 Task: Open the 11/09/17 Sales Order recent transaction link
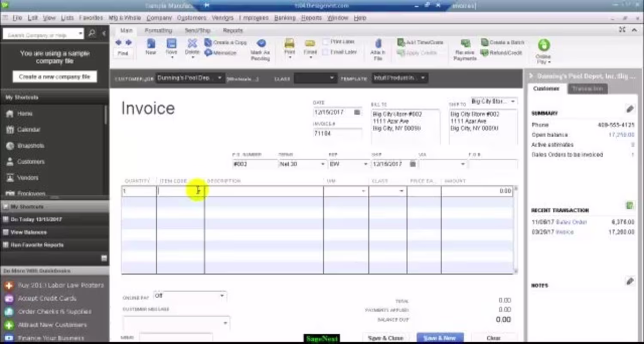pyautogui.click(x=571, y=222)
